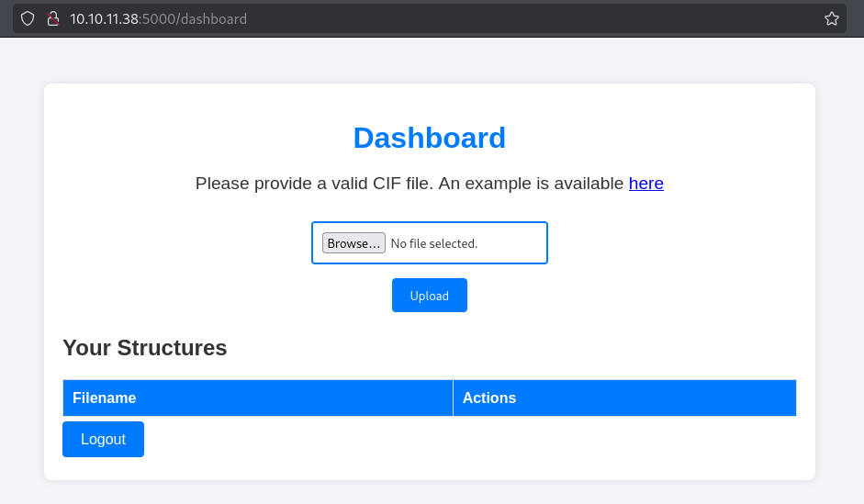Click the divider between Filename and Actions
The width and height of the screenshot is (864, 504).
click(x=453, y=398)
